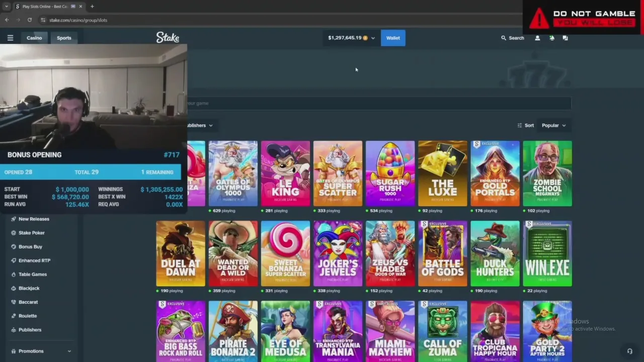644x362 pixels.
Task: Open WIN.EXE game thumbnail
Action: click(547, 253)
